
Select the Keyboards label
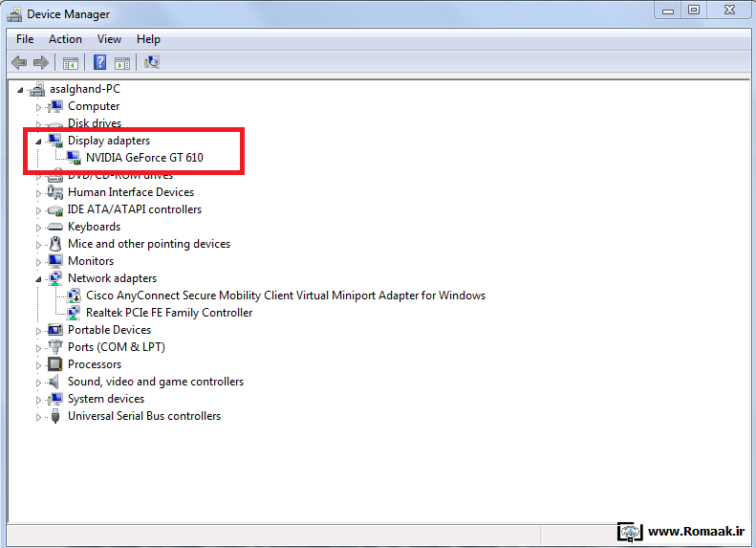(x=94, y=227)
